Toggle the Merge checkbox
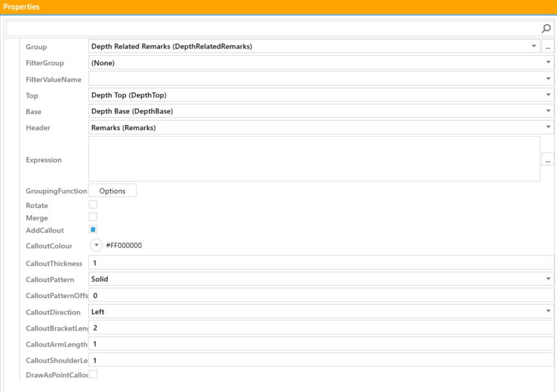The height and width of the screenshot is (392, 557). pos(93,217)
